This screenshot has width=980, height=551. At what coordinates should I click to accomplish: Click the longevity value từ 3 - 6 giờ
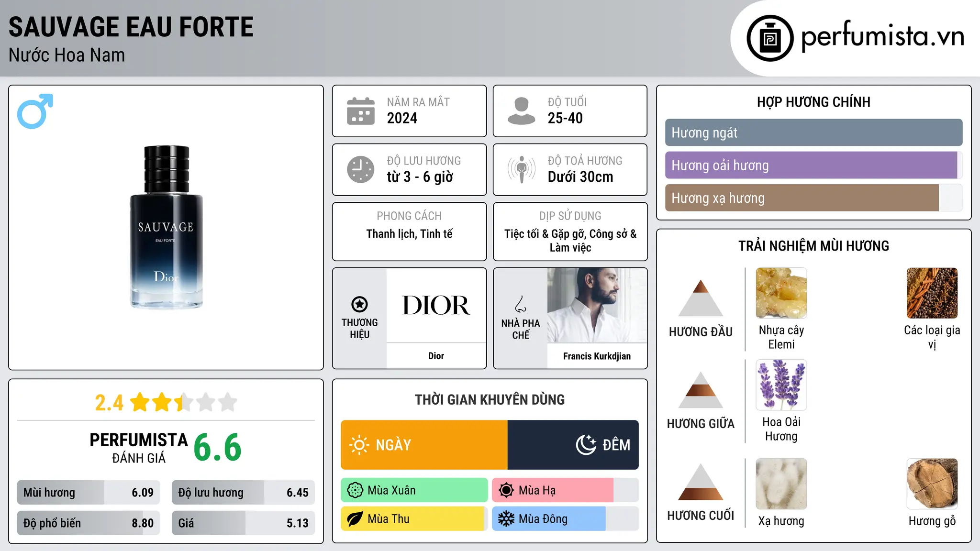click(x=420, y=177)
